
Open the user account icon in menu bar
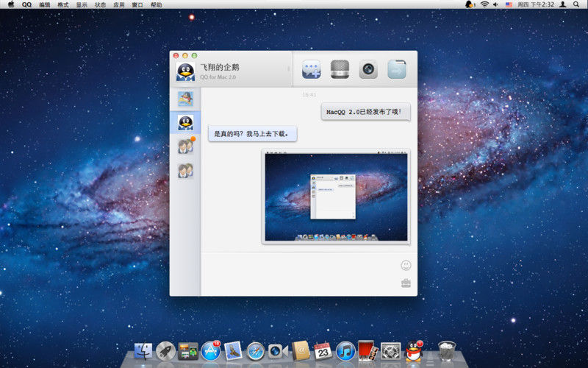[563, 4]
